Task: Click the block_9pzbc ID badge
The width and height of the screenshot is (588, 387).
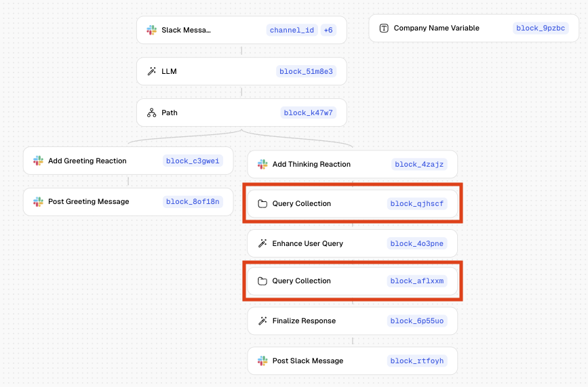Action: pyautogui.click(x=541, y=28)
